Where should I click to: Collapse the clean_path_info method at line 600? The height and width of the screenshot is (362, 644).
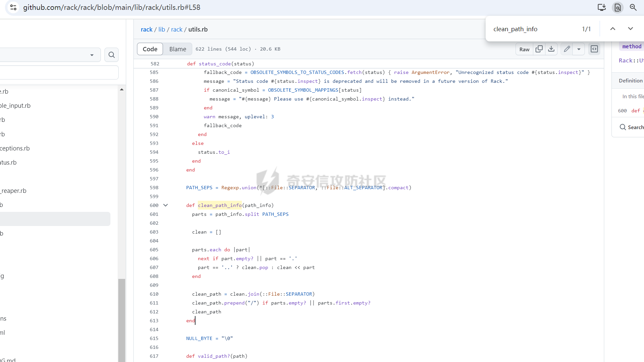(x=166, y=205)
